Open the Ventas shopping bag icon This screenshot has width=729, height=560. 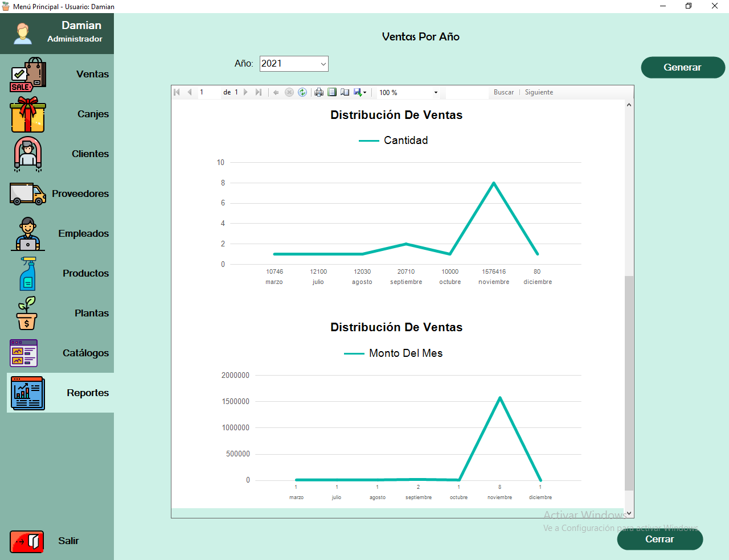click(28, 75)
